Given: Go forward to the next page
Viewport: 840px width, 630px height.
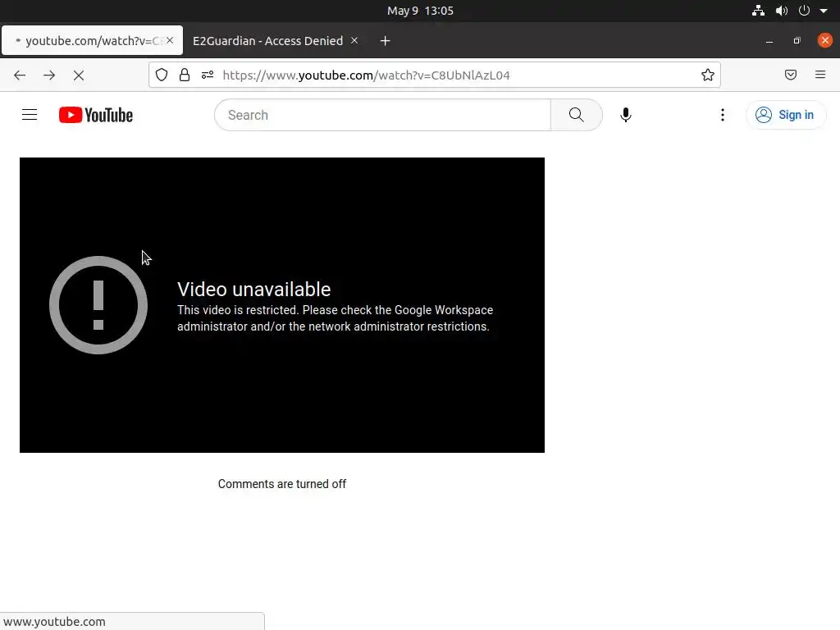Looking at the screenshot, I should [x=49, y=75].
